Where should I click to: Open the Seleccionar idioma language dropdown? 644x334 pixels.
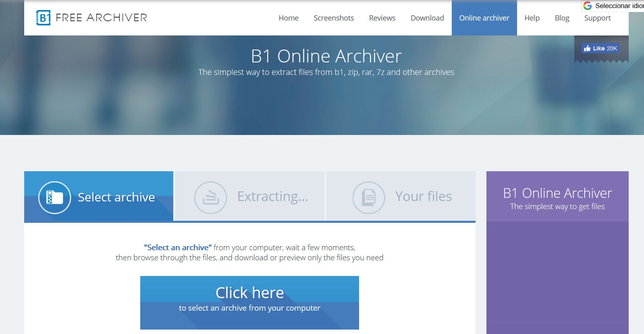coord(613,6)
